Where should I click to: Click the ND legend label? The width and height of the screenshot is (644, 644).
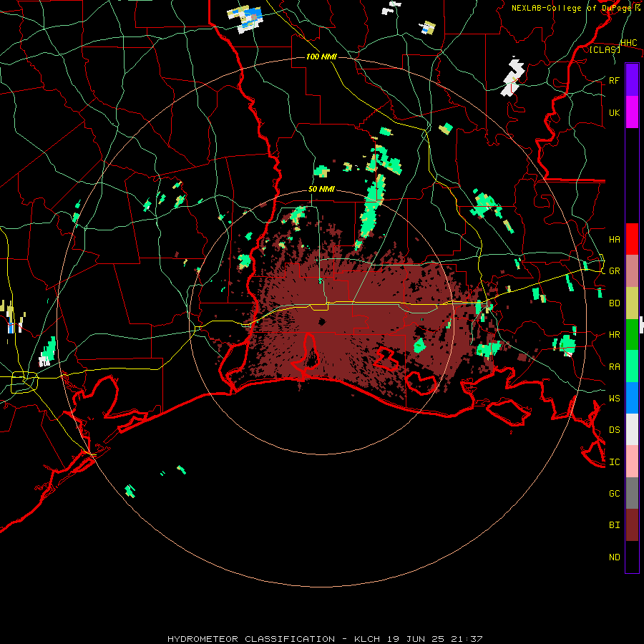(614, 557)
